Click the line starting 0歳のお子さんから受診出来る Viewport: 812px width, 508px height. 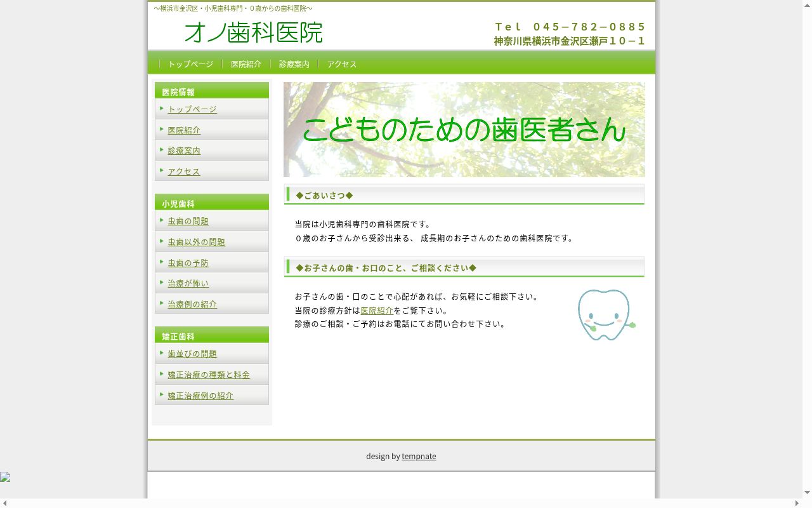click(x=435, y=238)
